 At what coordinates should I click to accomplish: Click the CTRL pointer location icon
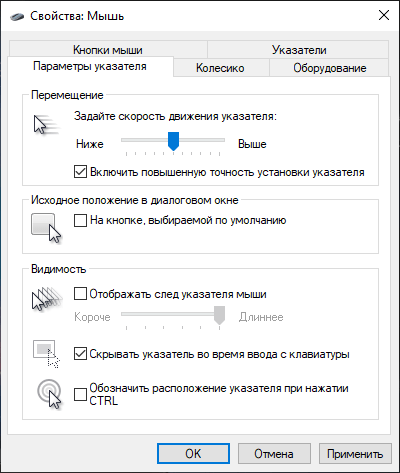[x=49, y=394]
